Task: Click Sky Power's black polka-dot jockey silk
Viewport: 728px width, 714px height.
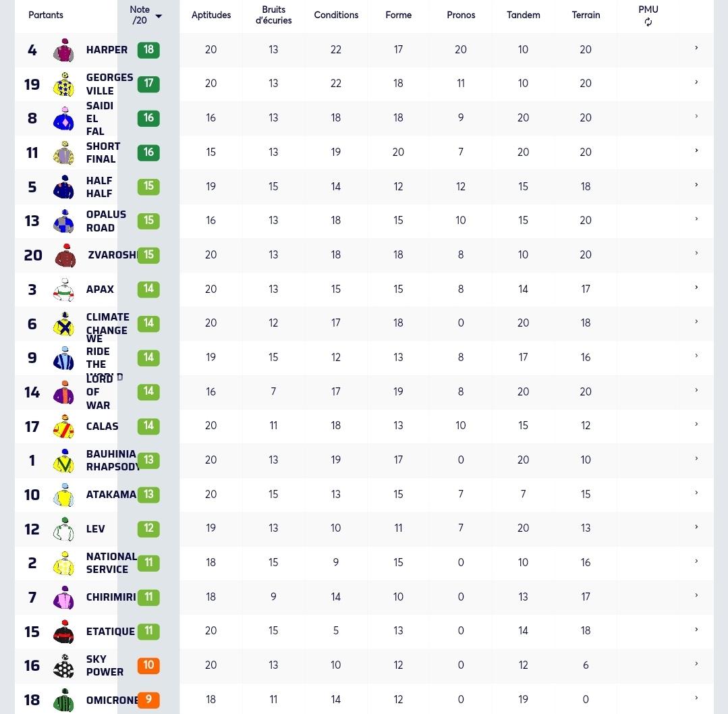Action: pos(64,666)
